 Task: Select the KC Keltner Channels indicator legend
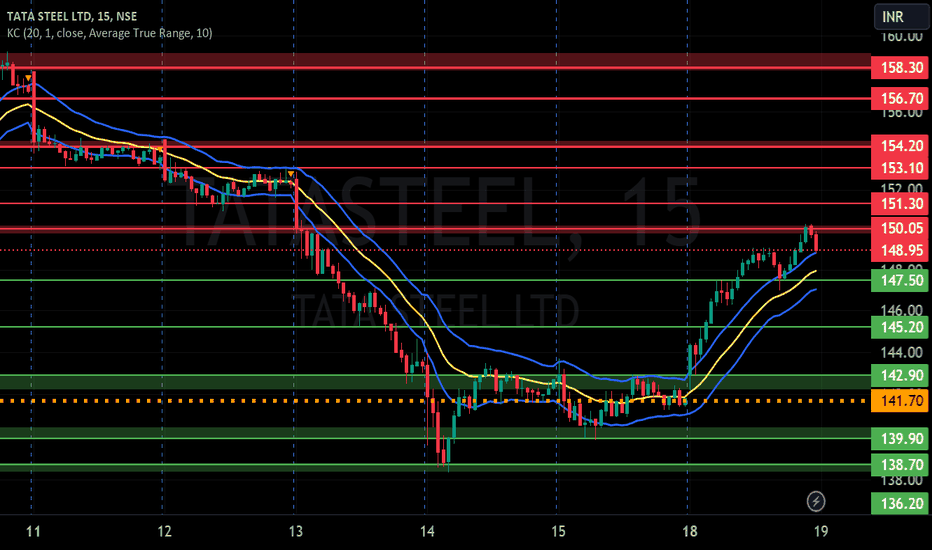tap(109, 33)
